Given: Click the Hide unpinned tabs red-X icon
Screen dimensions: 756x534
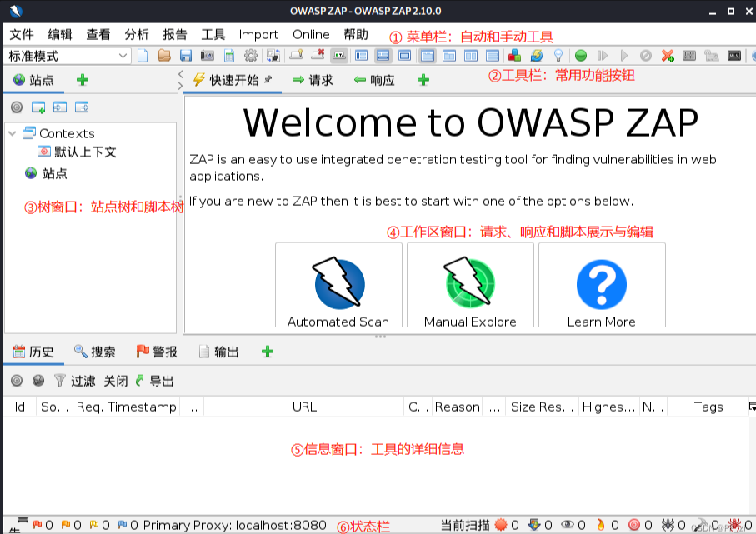Looking at the screenshot, I should pos(318,55).
